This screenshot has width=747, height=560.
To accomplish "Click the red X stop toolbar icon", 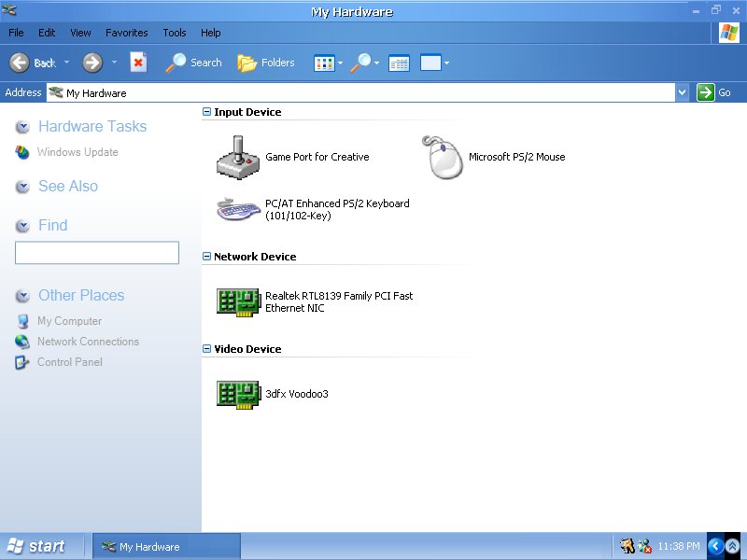I will click(138, 63).
